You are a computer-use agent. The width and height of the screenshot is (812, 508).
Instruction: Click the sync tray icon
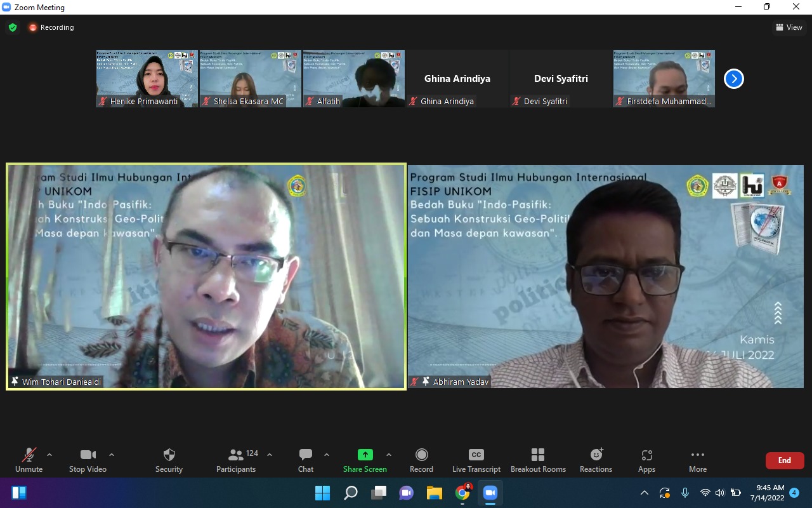pyautogui.click(x=665, y=493)
